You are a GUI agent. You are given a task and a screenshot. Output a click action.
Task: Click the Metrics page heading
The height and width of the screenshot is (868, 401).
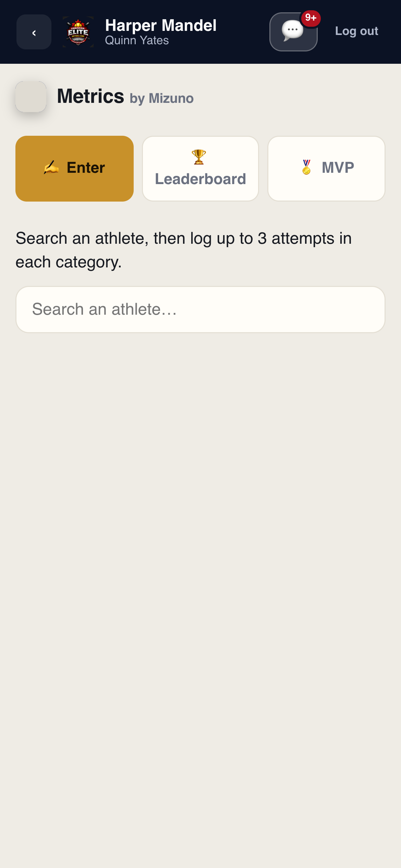point(90,96)
